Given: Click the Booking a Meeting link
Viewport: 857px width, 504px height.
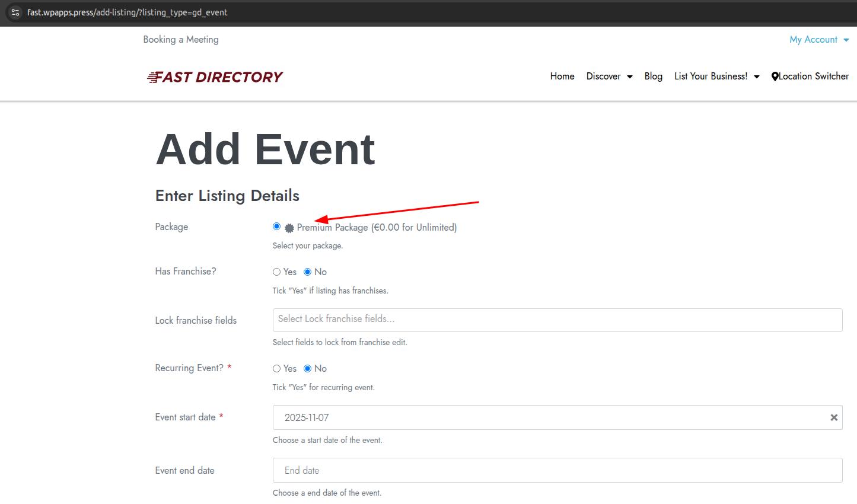Looking at the screenshot, I should point(181,40).
